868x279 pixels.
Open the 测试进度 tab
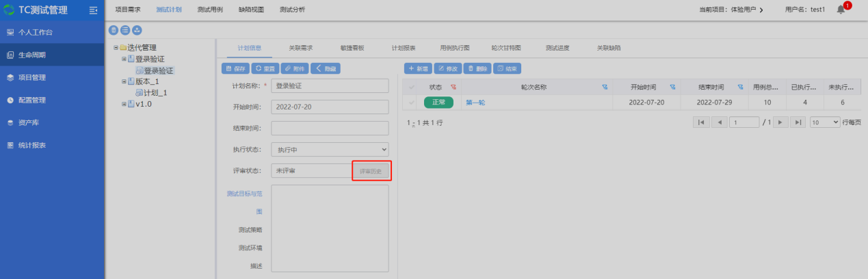pyautogui.click(x=557, y=48)
